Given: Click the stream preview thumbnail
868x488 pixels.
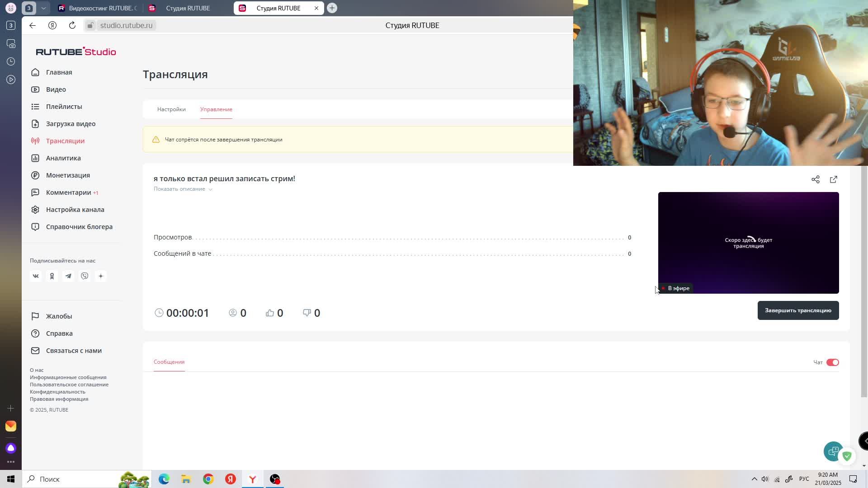Looking at the screenshot, I should click(x=748, y=243).
